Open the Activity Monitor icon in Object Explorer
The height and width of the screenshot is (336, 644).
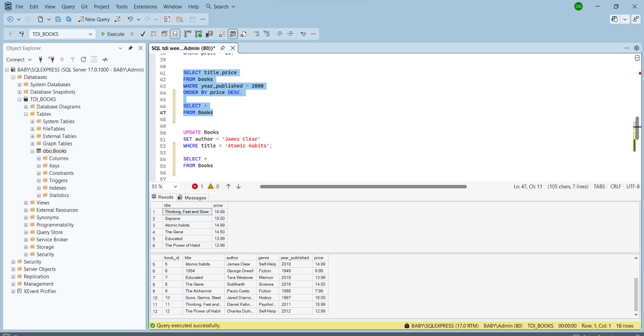coord(105,60)
